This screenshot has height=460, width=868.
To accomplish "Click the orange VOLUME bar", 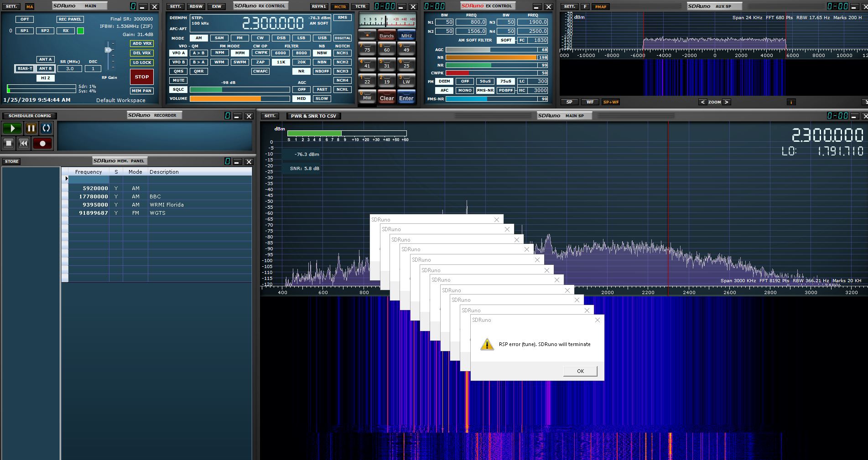I will (239, 98).
